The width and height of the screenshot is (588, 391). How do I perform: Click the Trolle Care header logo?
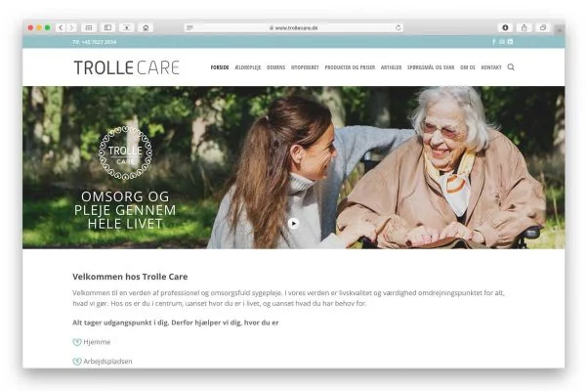126,67
